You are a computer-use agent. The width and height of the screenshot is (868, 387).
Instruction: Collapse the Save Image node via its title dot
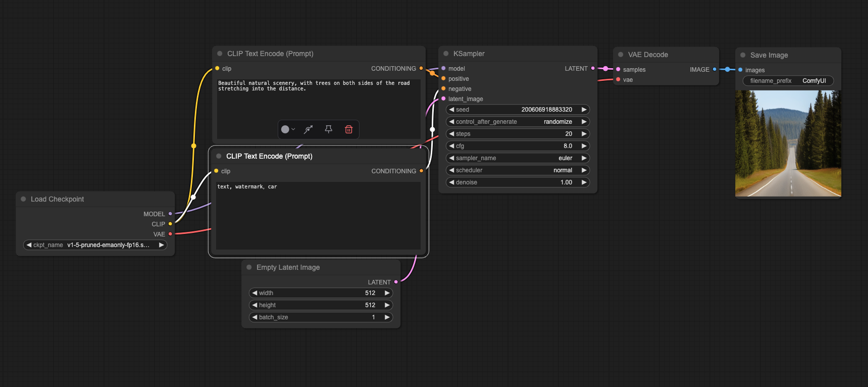click(x=743, y=55)
